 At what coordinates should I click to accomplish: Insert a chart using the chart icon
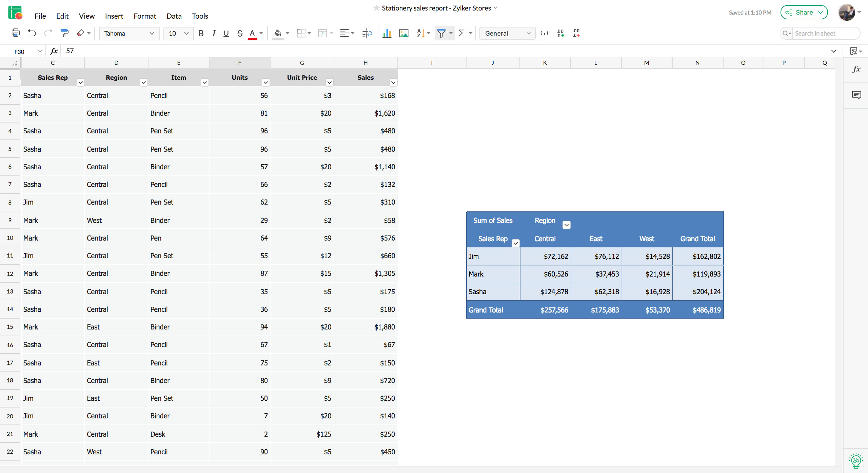[387, 33]
